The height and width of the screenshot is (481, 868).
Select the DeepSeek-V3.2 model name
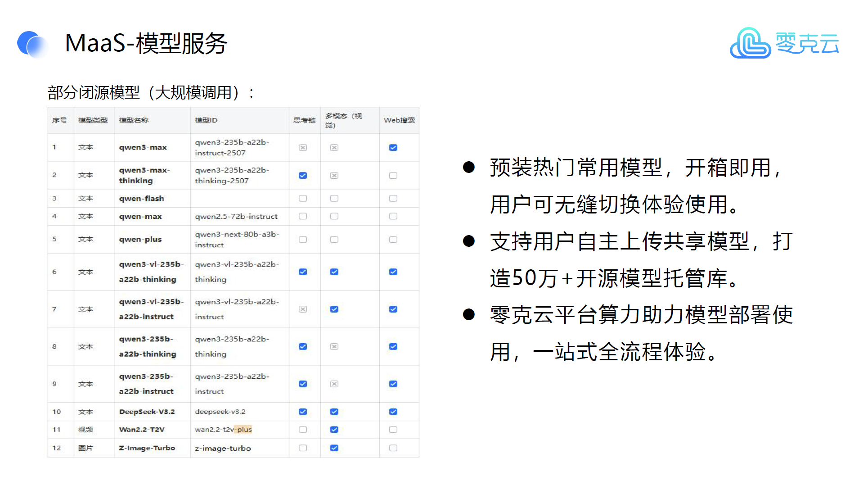147,412
